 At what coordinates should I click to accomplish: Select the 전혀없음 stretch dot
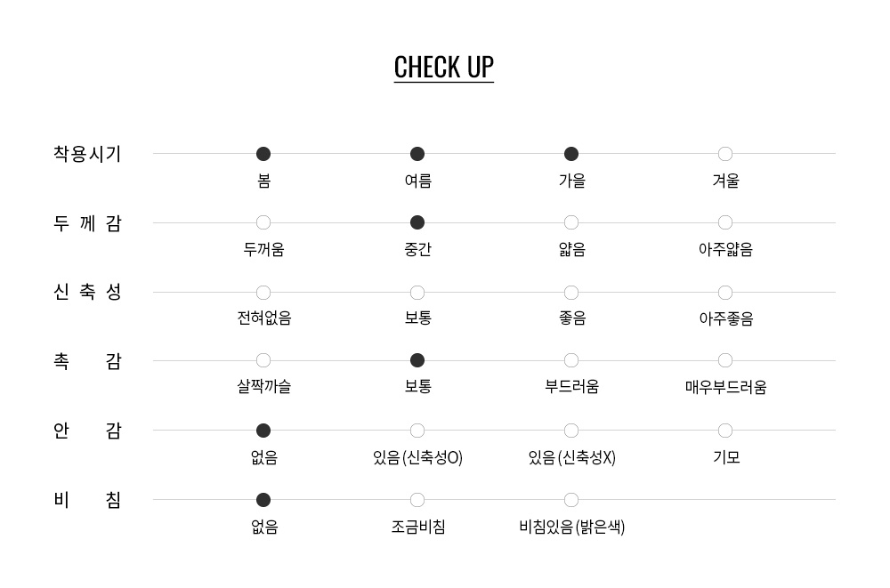tap(263, 293)
